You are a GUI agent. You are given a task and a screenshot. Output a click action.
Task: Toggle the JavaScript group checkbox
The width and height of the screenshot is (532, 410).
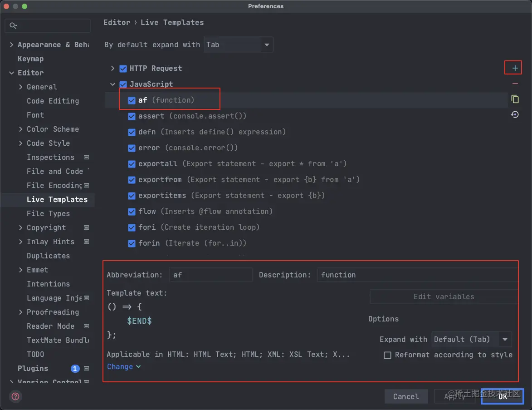tap(123, 84)
